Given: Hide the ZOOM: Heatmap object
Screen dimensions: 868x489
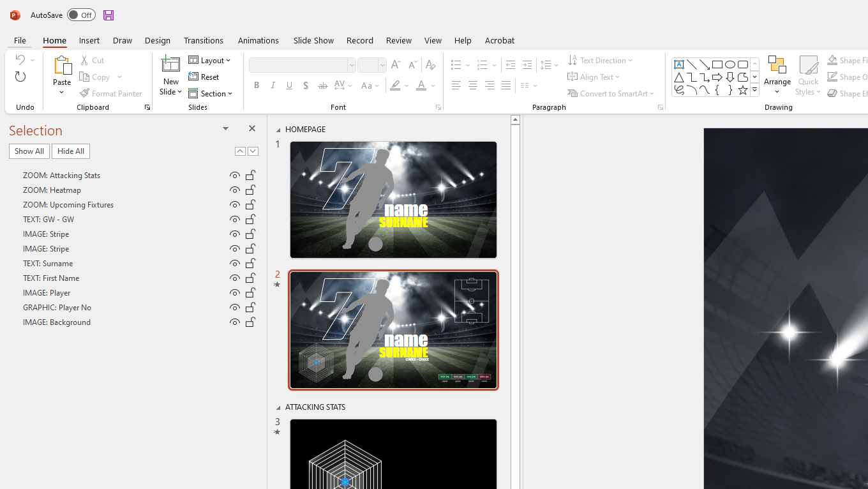Looking at the screenshot, I should tap(235, 190).
